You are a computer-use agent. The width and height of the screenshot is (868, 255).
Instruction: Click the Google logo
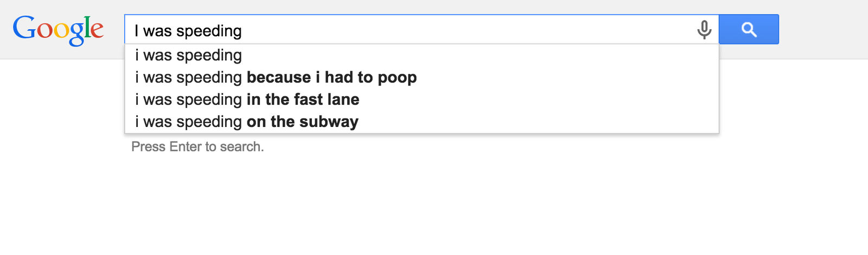(58, 29)
